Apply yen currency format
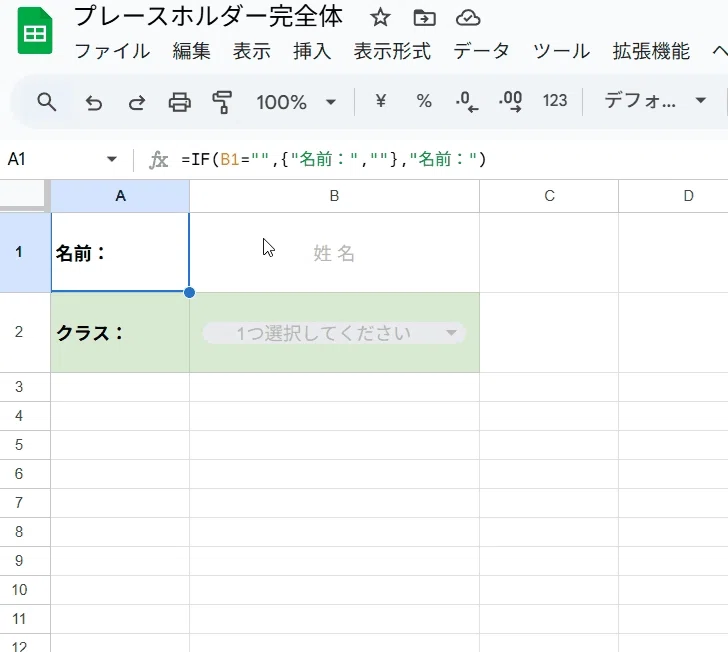 coord(381,101)
